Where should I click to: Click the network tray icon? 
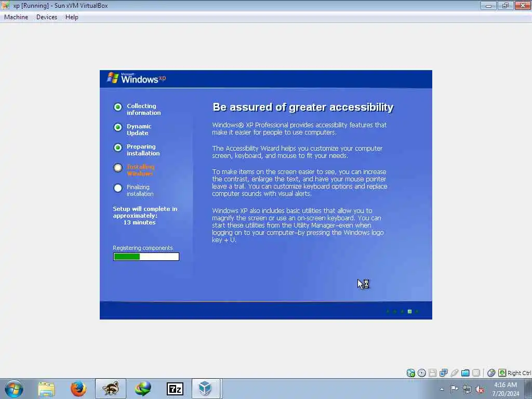[467, 389]
